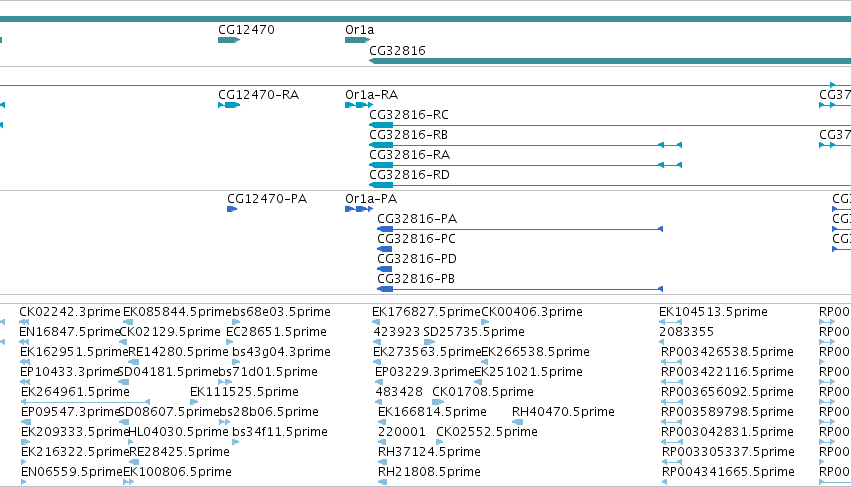The image size is (851, 487).
Task: Click the CG12470-RA transcript glyph
Action: (229, 105)
